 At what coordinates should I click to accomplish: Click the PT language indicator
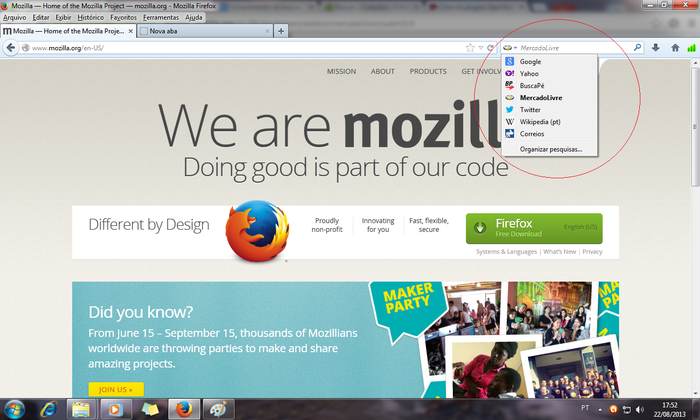pyautogui.click(x=585, y=408)
